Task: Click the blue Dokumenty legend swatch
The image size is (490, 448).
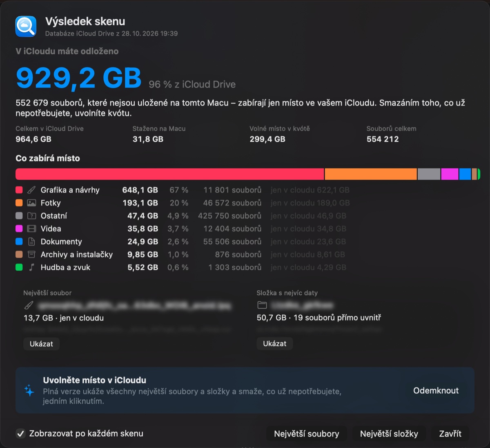Action: point(19,242)
